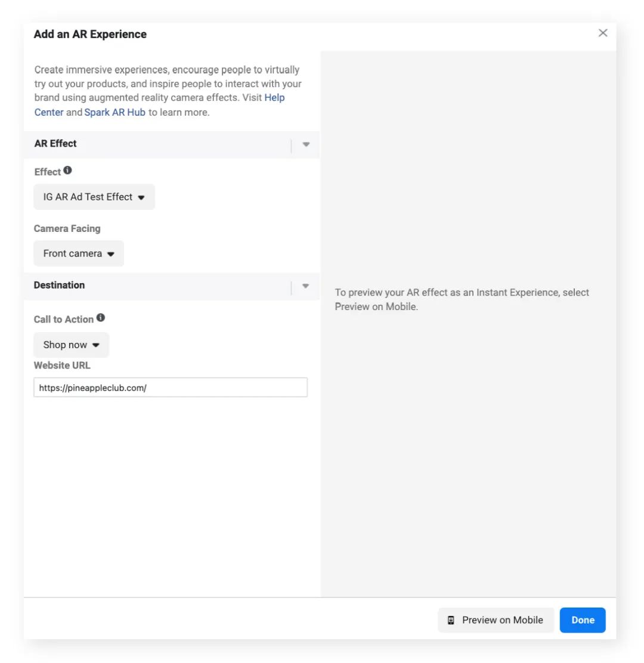Click the preview pane instruction text
The height and width of the screenshot is (663, 644).
pyautogui.click(x=462, y=299)
